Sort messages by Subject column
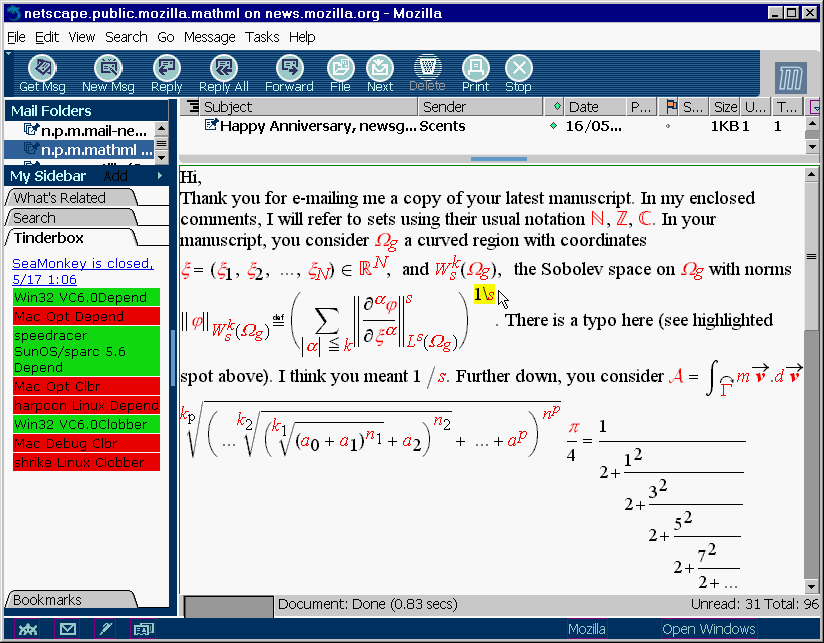The width and height of the screenshot is (824, 643). (309, 107)
